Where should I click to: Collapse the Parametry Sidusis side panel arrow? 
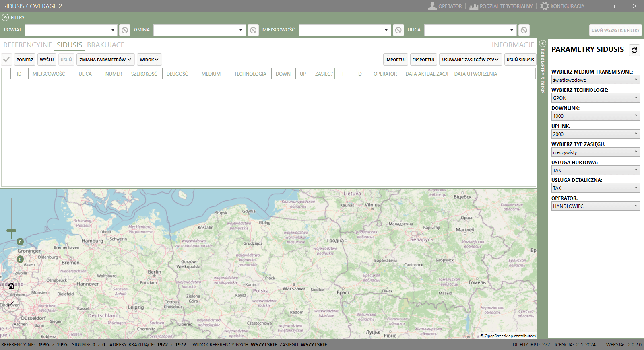pos(542,43)
